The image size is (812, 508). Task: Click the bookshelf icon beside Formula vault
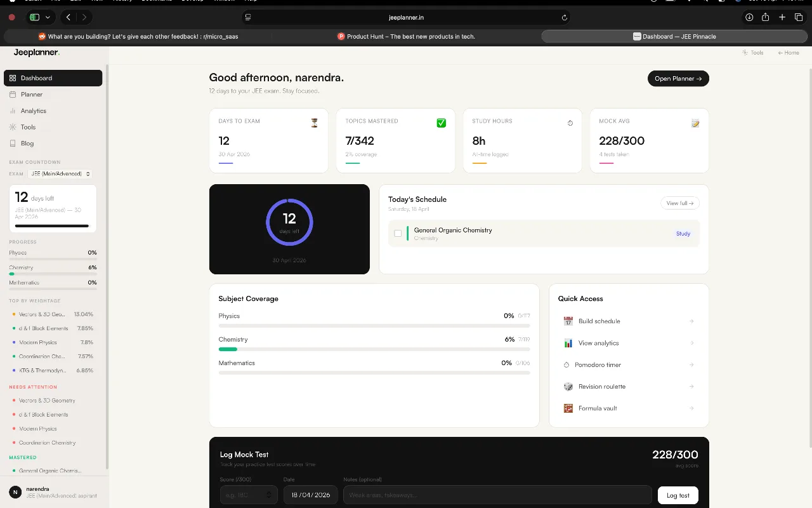[x=568, y=408]
